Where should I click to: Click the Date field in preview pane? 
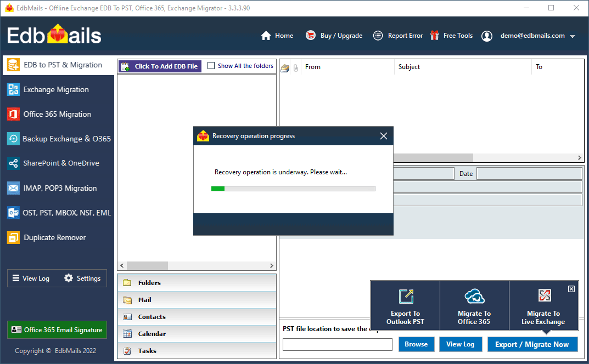tap(529, 174)
